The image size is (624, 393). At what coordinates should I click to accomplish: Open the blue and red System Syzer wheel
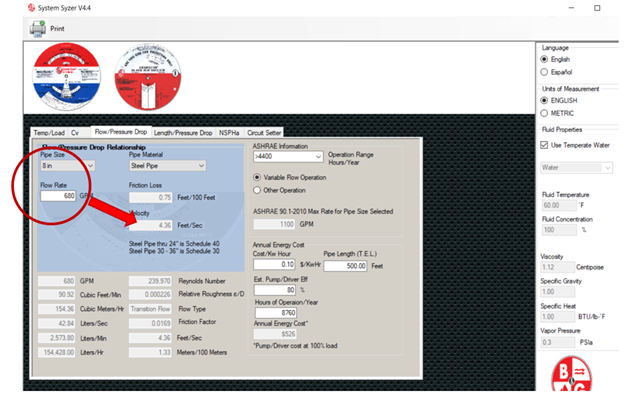click(x=66, y=77)
